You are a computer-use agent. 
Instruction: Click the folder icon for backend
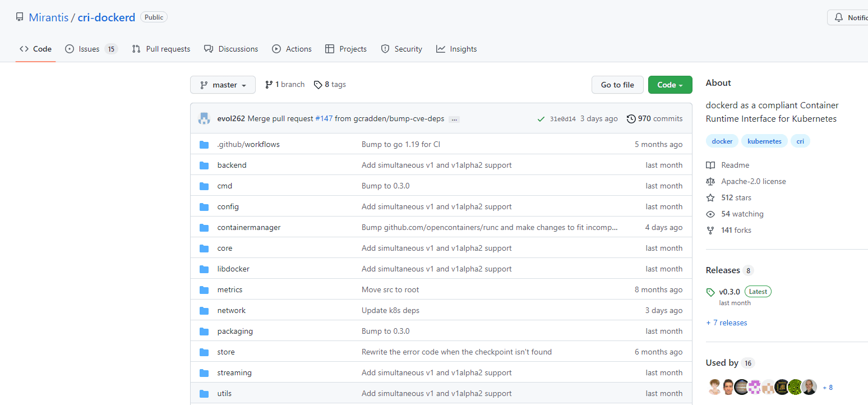click(204, 165)
